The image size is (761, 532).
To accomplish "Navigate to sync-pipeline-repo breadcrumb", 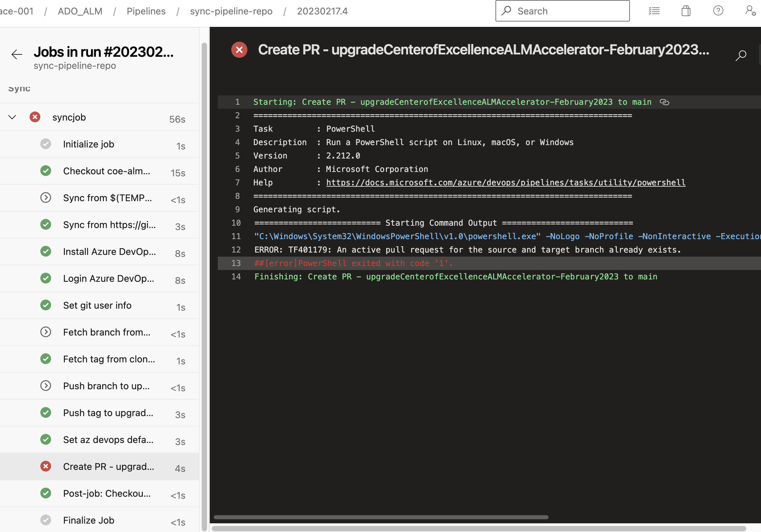I will pos(231,11).
